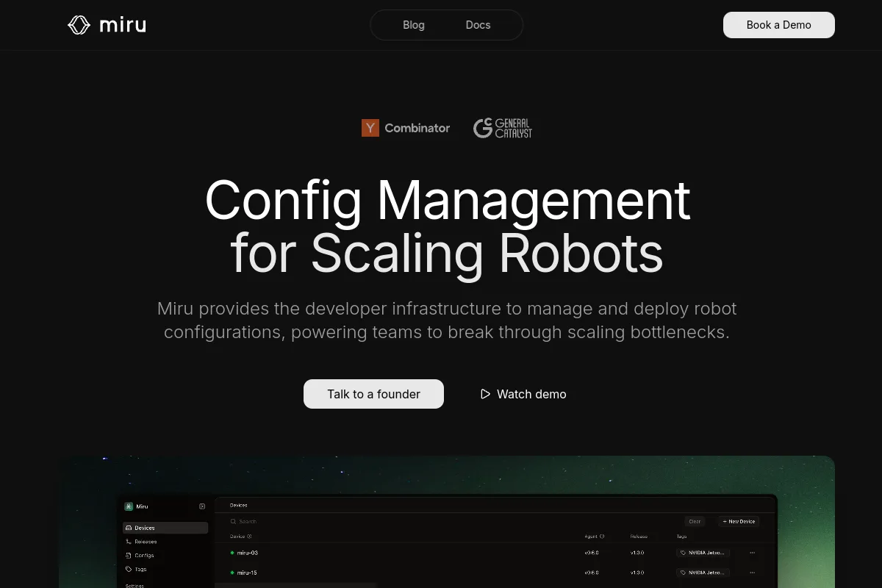The height and width of the screenshot is (588, 882).
Task: Click the Book a Demo button
Action: [x=779, y=25]
